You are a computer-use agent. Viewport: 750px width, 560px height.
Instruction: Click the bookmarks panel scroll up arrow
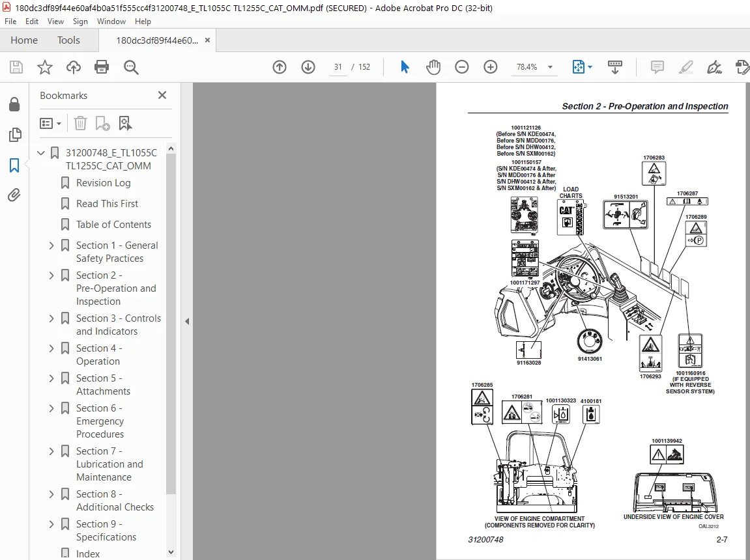[x=171, y=148]
